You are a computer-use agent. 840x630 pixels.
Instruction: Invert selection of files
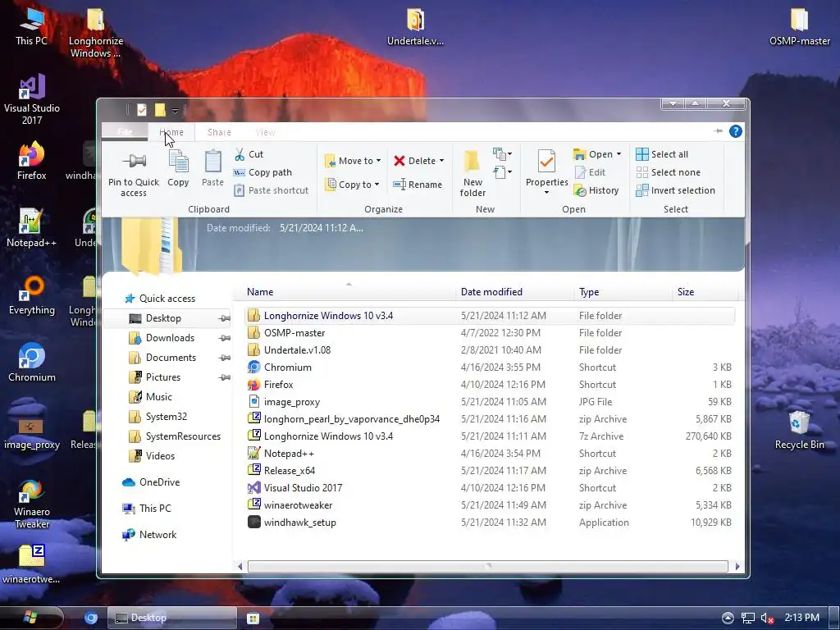675,190
